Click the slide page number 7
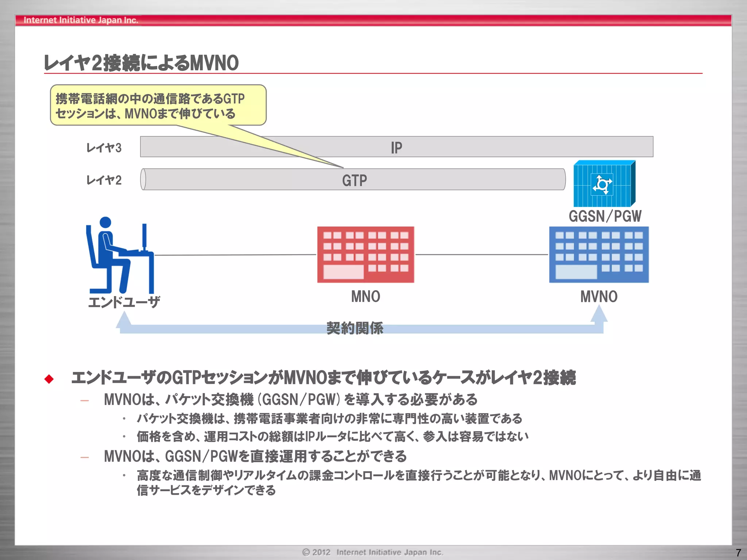The width and height of the screenshot is (747, 560). coord(739,553)
